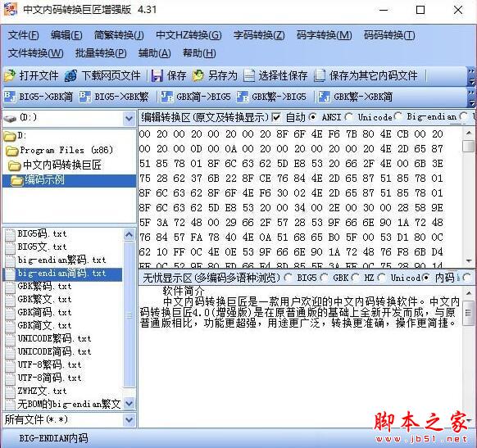Open the 字码转换(Z) menu

(x=259, y=35)
